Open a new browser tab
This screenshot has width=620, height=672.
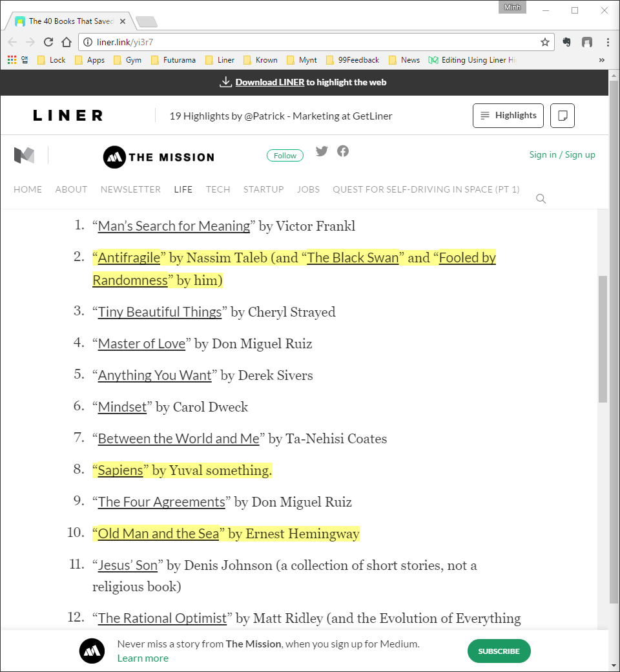pyautogui.click(x=146, y=21)
